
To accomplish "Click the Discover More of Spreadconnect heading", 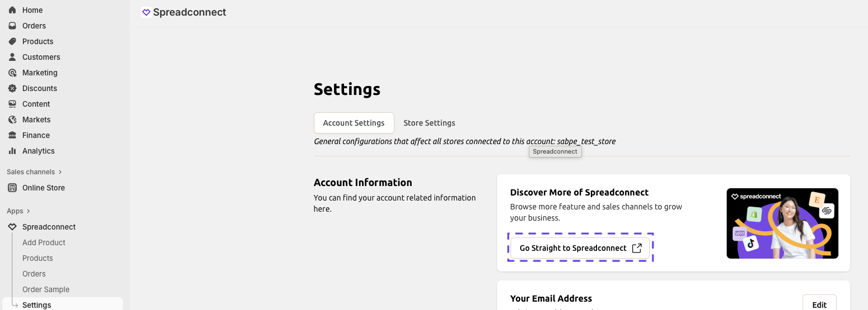I will point(579,192).
